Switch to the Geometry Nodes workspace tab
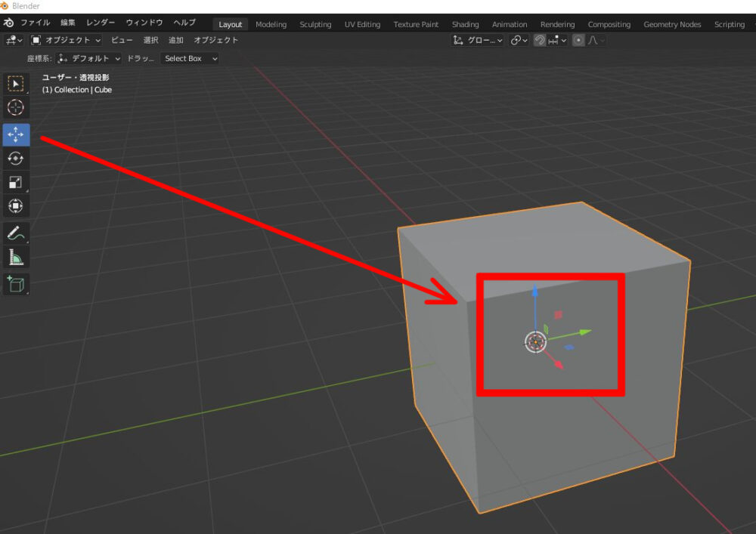 coord(672,25)
